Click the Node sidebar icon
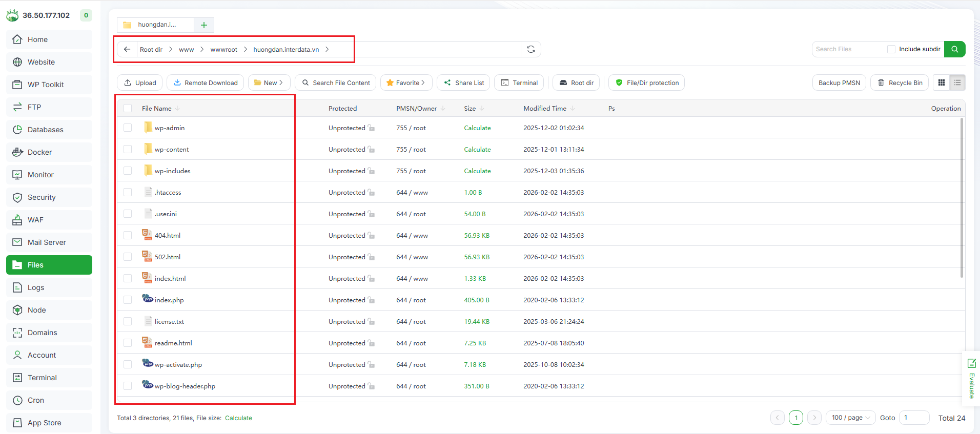 tap(17, 310)
